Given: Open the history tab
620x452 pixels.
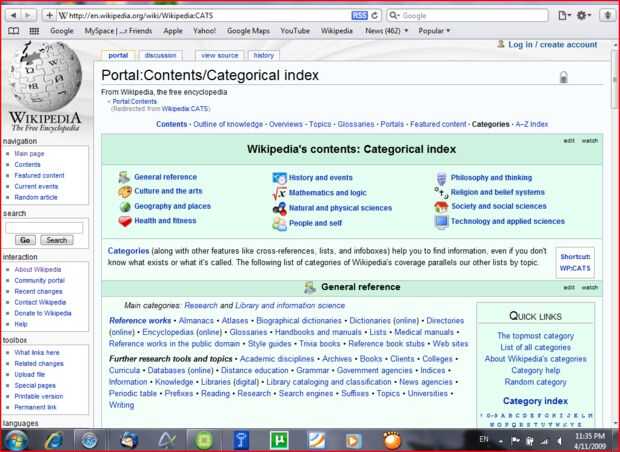Looking at the screenshot, I should 264,55.
